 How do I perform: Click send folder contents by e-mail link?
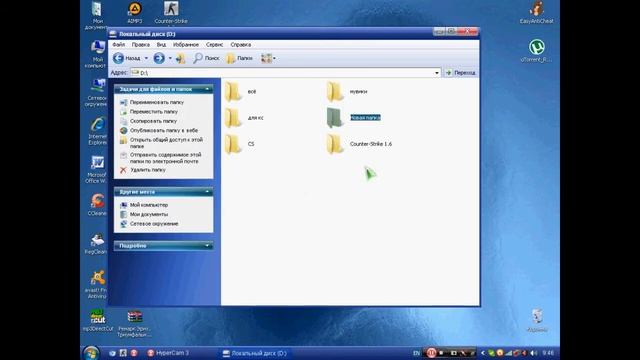pos(165,158)
